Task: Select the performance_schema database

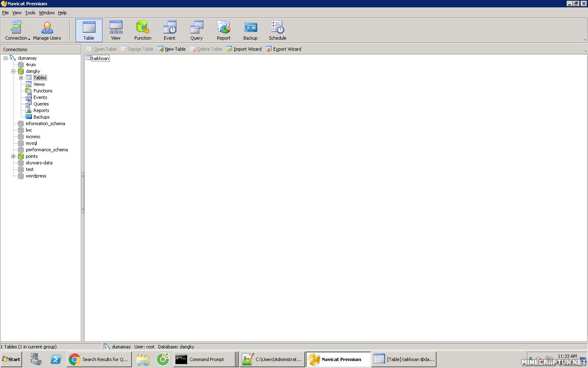Action: 47,150
